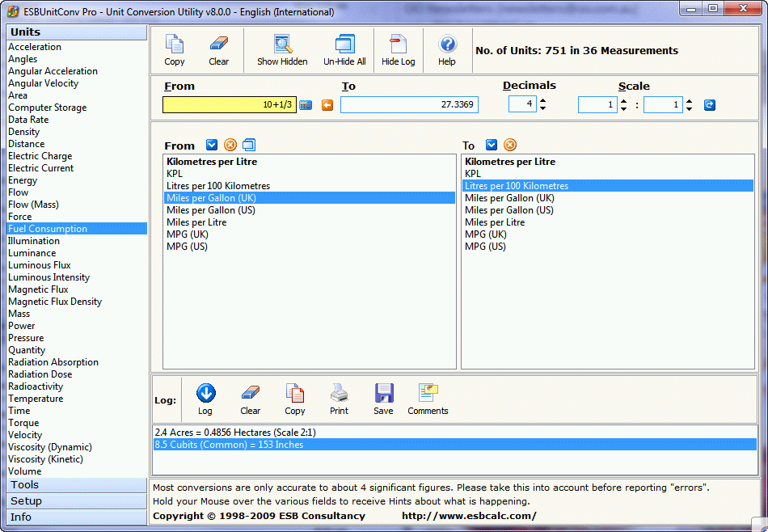This screenshot has width=768, height=532.
Task: Click orange cancel icon above From list
Action: (x=230, y=145)
